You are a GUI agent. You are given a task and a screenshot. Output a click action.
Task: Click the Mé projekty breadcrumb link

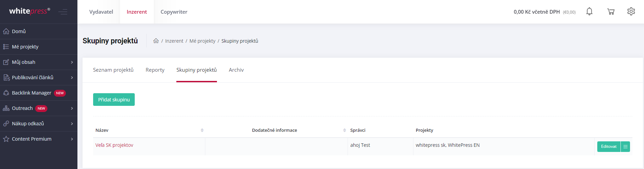click(202, 41)
